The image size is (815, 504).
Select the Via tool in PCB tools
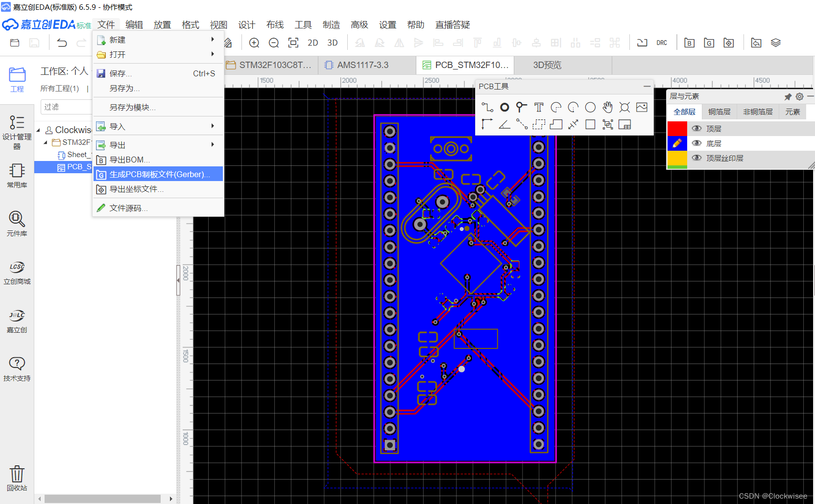click(522, 107)
